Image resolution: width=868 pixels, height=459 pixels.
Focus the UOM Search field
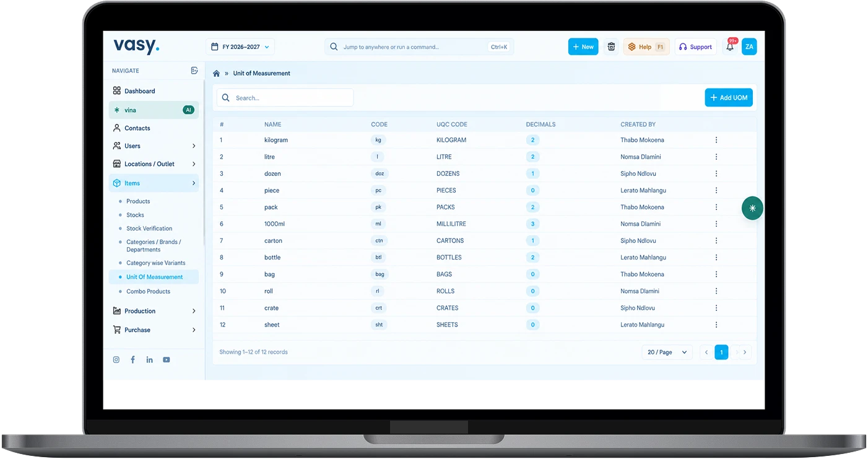285,98
